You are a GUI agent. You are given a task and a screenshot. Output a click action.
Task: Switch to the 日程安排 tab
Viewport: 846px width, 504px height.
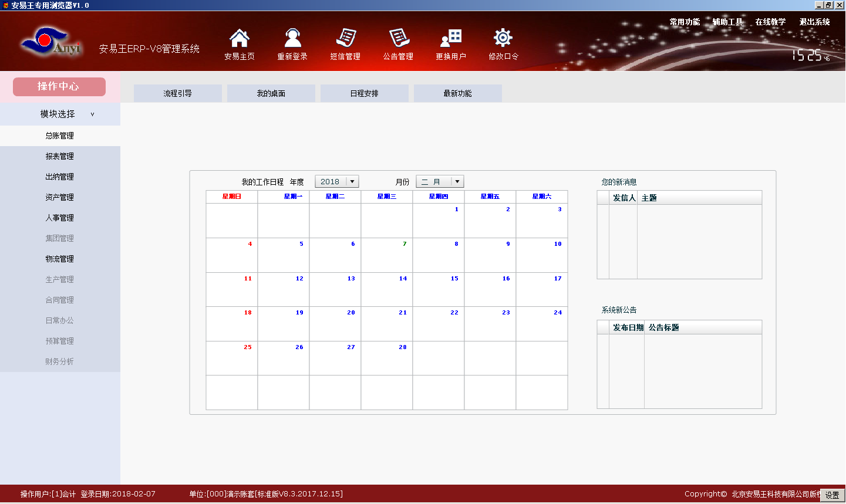tap(365, 93)
